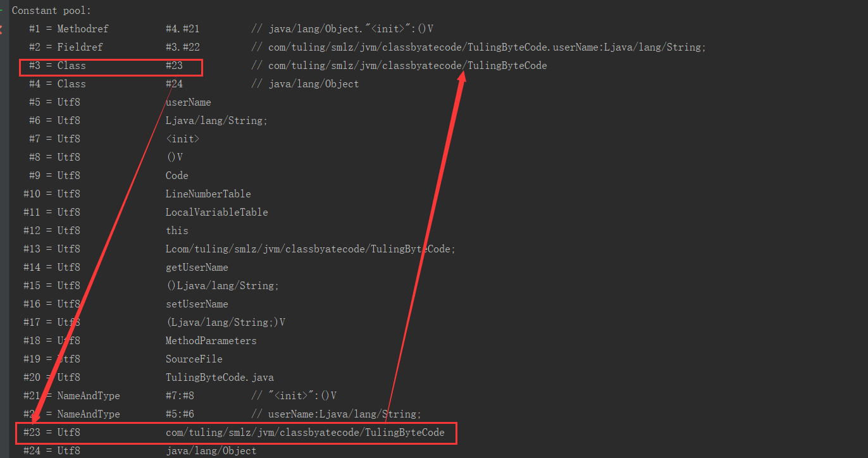
Task: Click the "#5:#6" NameAndType reference
Action: click(180, 414)
